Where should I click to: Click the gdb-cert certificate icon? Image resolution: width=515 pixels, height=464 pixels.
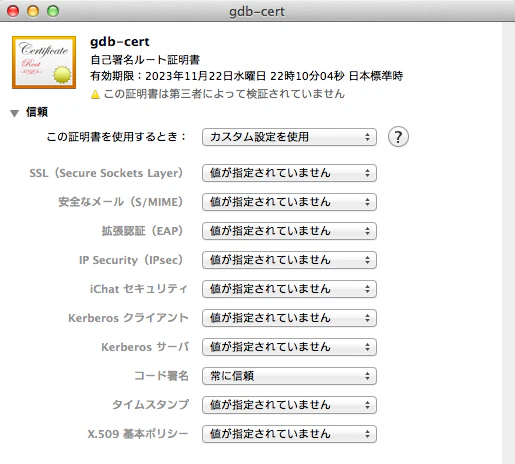tap(44, 62)
